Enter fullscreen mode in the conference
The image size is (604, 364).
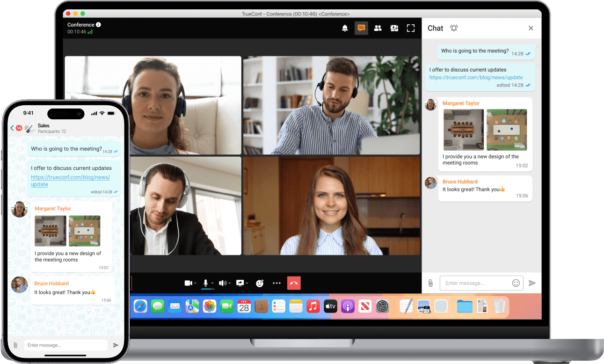(411, 28)
